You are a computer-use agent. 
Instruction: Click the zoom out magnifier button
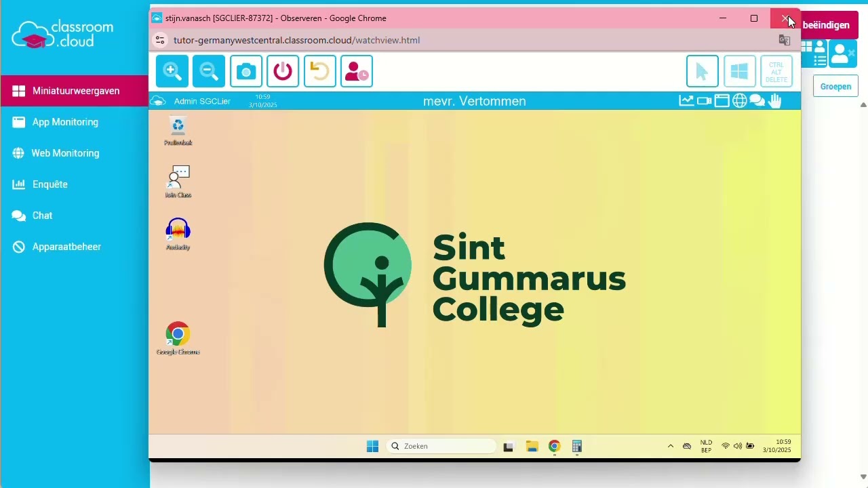(209, 71)
